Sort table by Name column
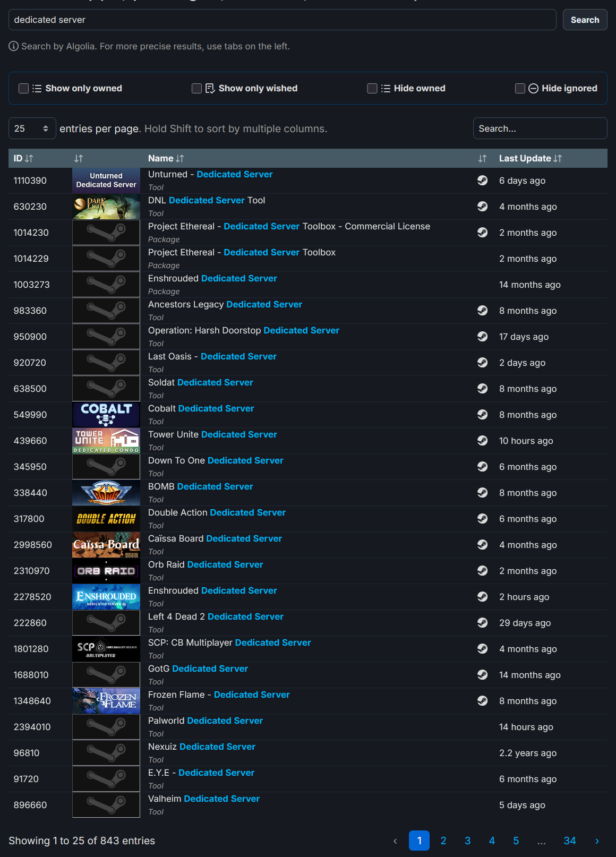Viewport: 616px width, 857px height. (x=166, y=158)
